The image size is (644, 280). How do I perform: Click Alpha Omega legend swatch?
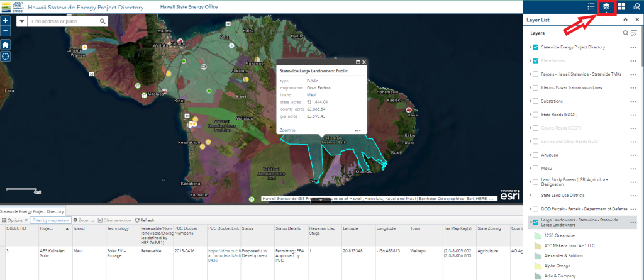click(537, 266)
